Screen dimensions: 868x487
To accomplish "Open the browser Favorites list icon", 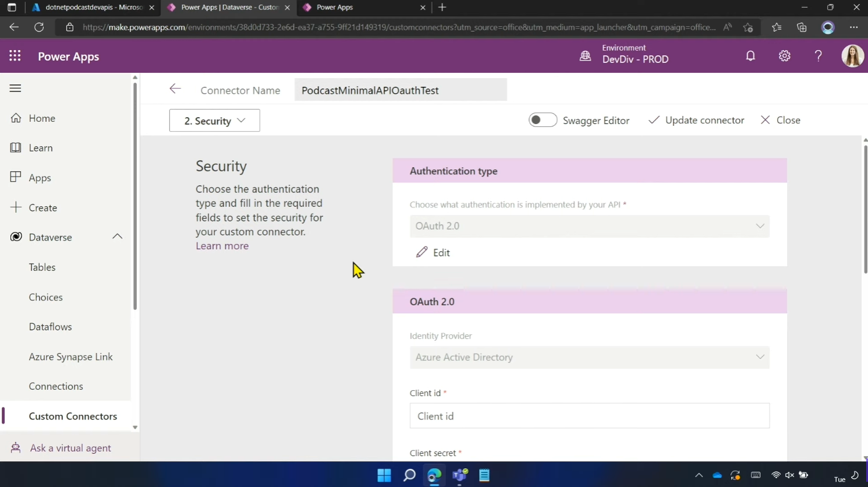I will [777, 27].
